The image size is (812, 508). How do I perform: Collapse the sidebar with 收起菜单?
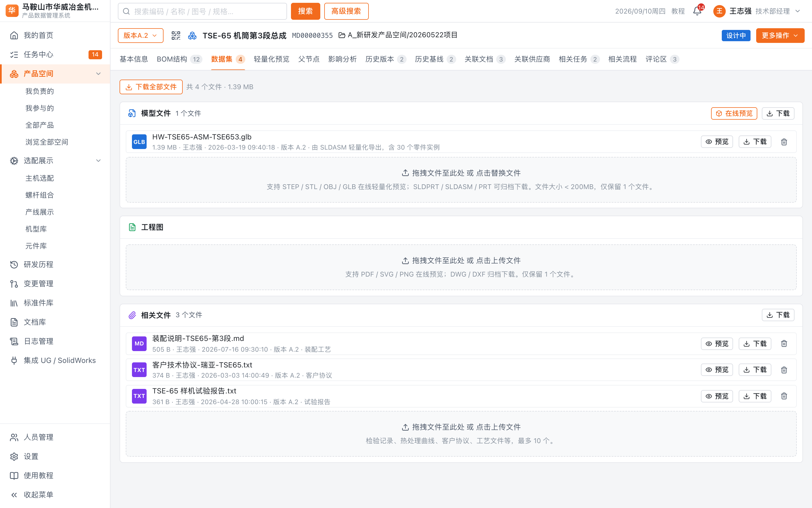click(x=55, y=494)
